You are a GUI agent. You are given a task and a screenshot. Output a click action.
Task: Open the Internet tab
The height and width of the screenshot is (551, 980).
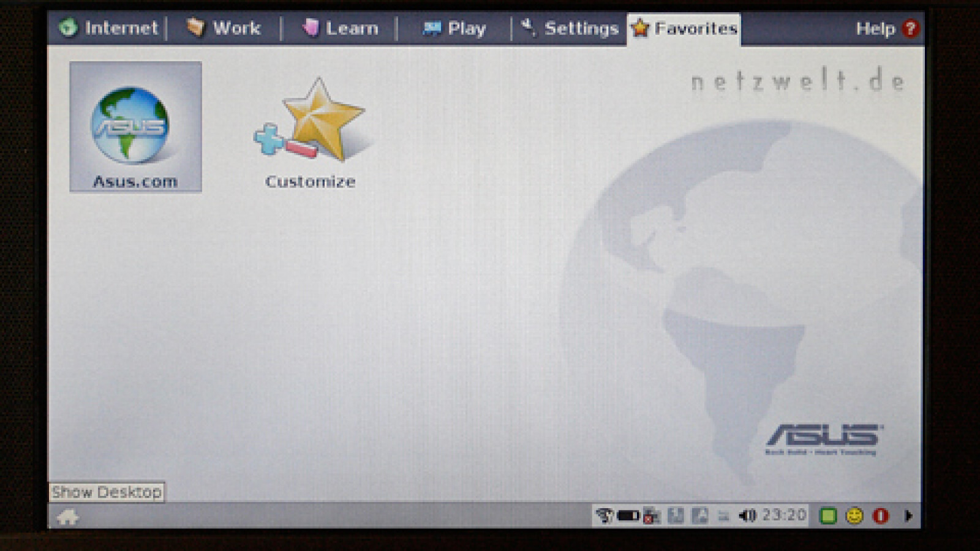coord(108,28)
